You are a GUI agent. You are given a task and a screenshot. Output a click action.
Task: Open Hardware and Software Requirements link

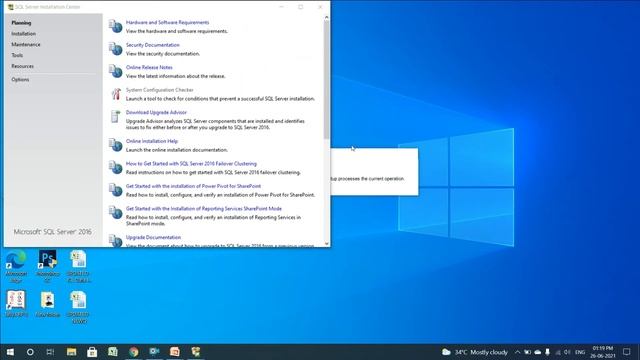(167, 22)
